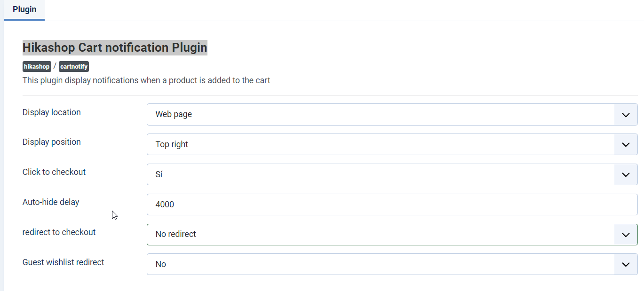
Task: Click the Display location label
Action: tap(52, 112)
